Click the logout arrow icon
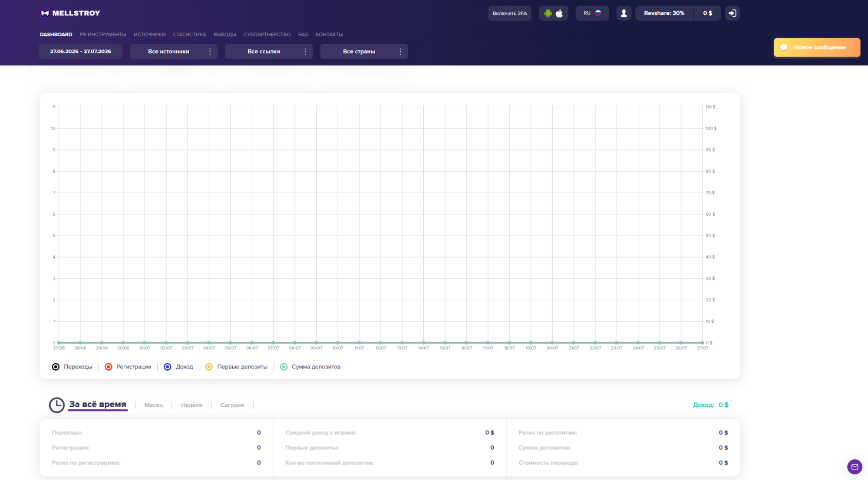Viewport: 868px width, 480px height. tap(733, 13)
